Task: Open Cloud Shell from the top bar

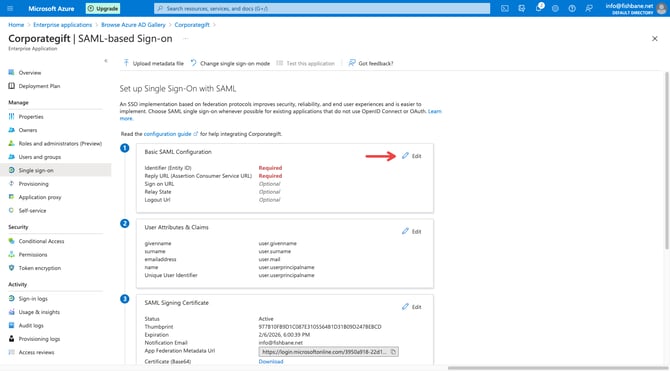Action: click(x=505, y=8)
